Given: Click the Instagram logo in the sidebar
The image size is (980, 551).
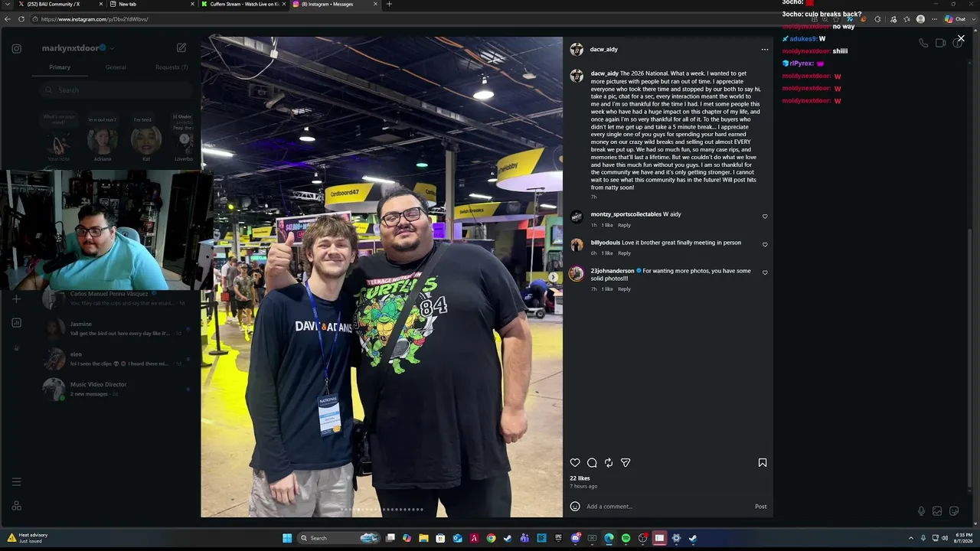Looking at the screenshot, I should click(16, 48).
